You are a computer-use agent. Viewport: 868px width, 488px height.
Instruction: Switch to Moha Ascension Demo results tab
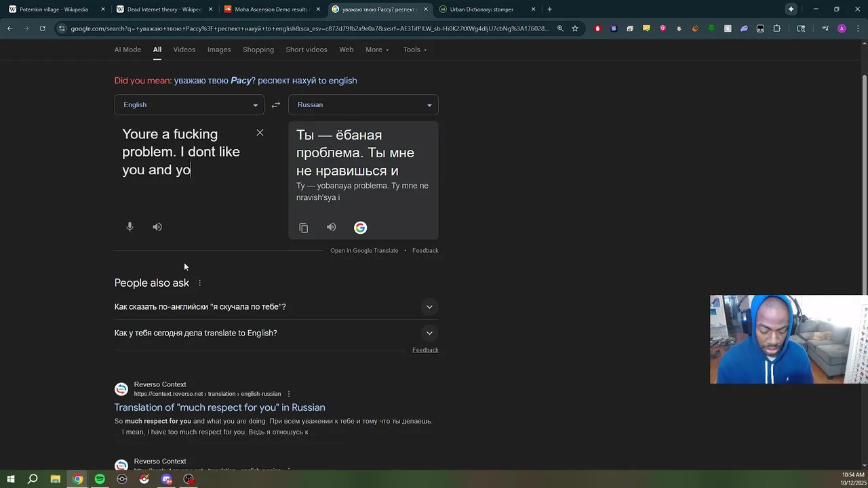pyautogui.click(x=271, y=9)
